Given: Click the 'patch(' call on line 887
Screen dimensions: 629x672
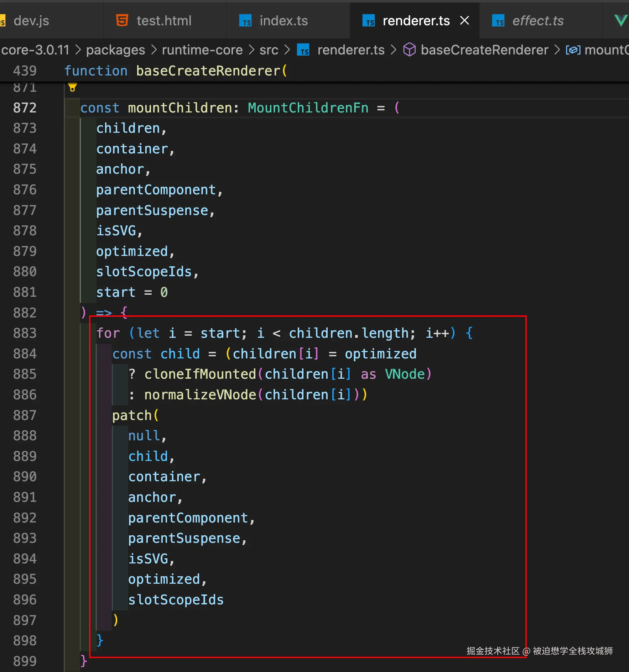Looking at the screenshot, I should coord(135,415).
